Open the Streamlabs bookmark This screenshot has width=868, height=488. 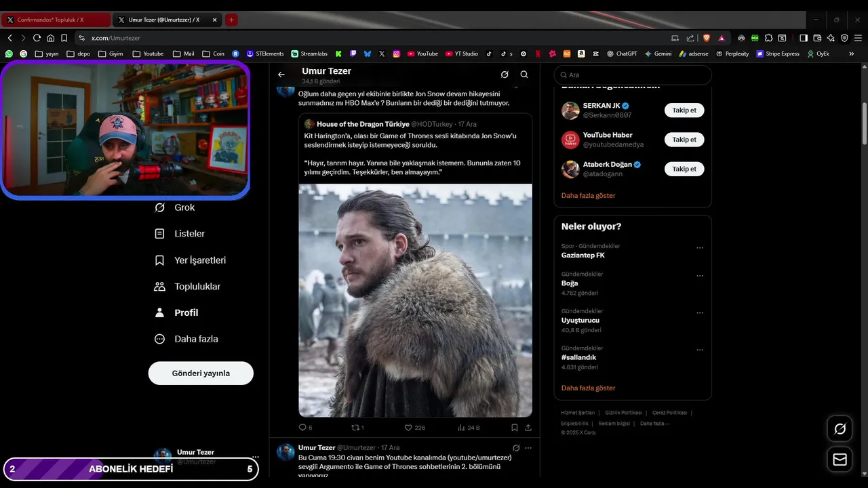(309, 54)
